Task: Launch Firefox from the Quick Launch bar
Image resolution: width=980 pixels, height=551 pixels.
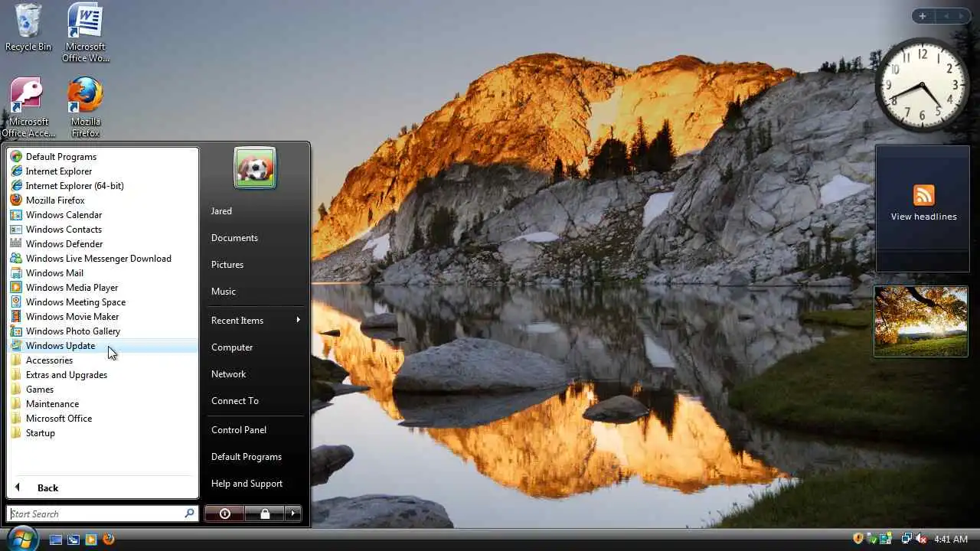Action: click(x=109, y=540)
